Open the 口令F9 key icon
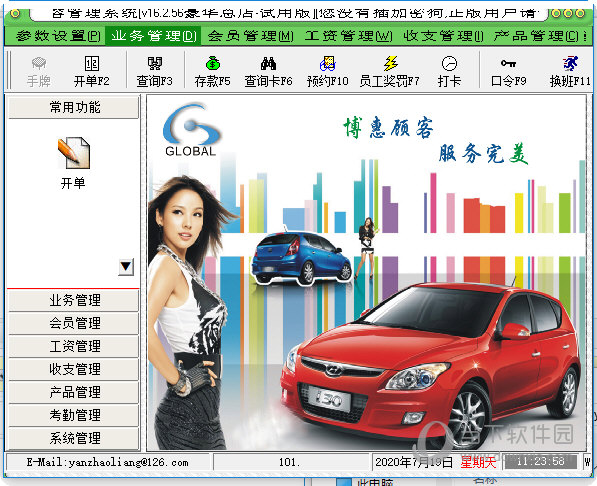Image resolution: width=597 pixels, height=486 pixels. [509, 71]
